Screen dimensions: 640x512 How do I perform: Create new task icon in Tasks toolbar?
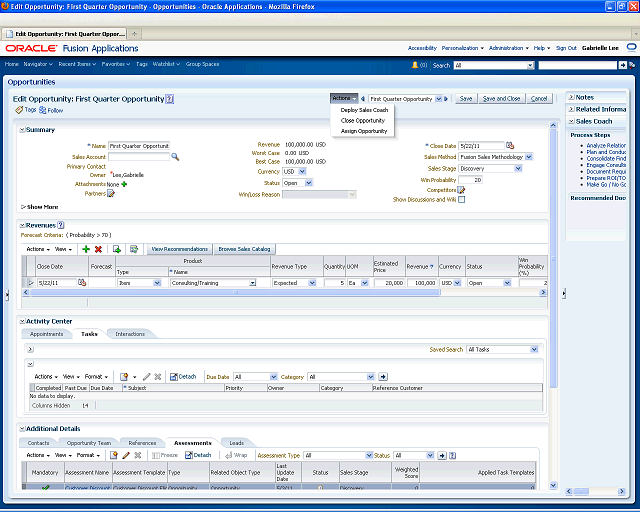[124, 377]
